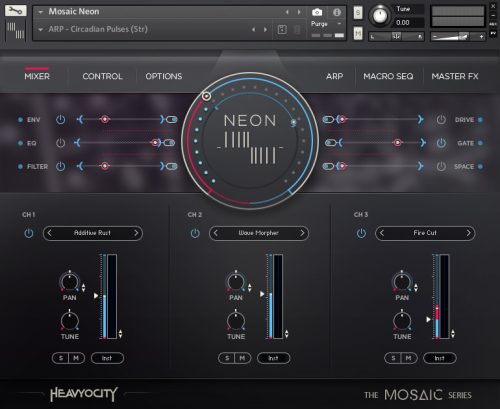Image resolution: width=500 pixels, height=409 pixels.
Task: Toggle the FILTER power button
Action: pos(60,166)
